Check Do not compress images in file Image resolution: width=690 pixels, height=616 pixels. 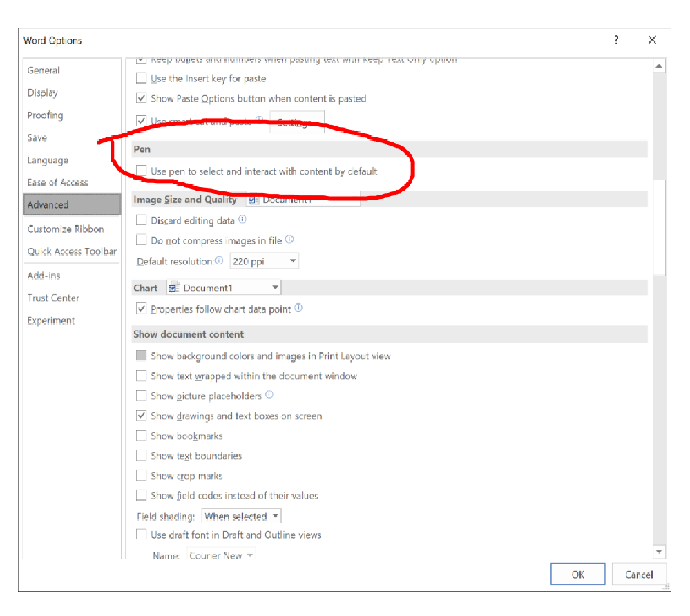click(142, 240)
